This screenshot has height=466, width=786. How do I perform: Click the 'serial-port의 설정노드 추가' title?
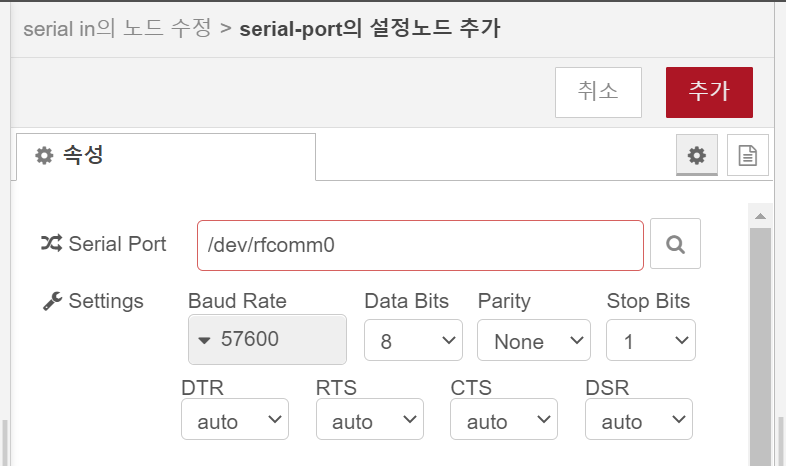[370, 28]
